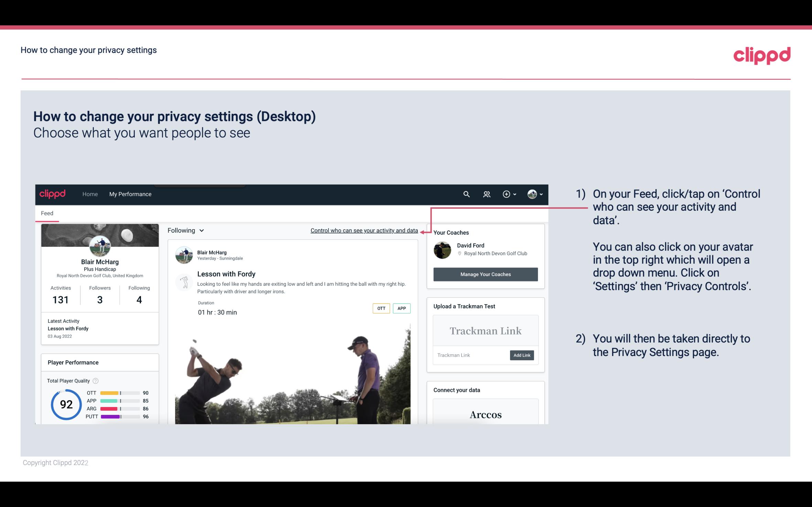This screenshot has width=812, height=507.
Task: Click the Control who can see activity link
Action: pyautogui.click(x=364, y=230)
